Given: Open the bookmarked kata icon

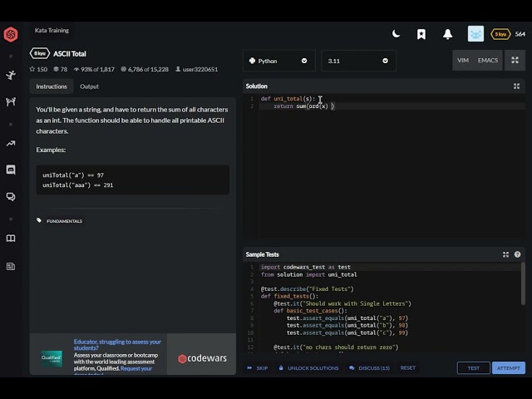Looking at the screenshot, I should [x=421, y=34].
